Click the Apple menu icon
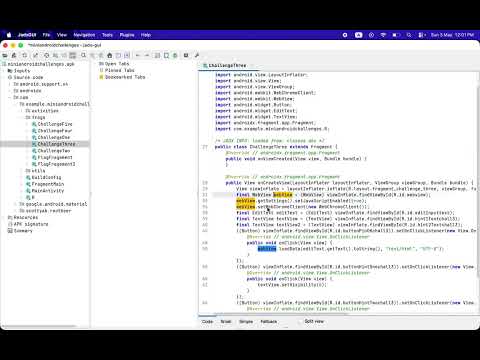 coord(9,35)
